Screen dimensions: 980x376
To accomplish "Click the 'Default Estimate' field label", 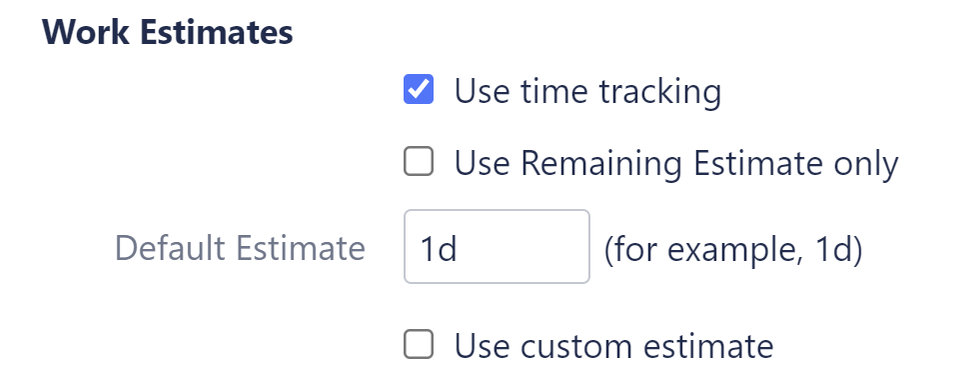I will [240, 248].
